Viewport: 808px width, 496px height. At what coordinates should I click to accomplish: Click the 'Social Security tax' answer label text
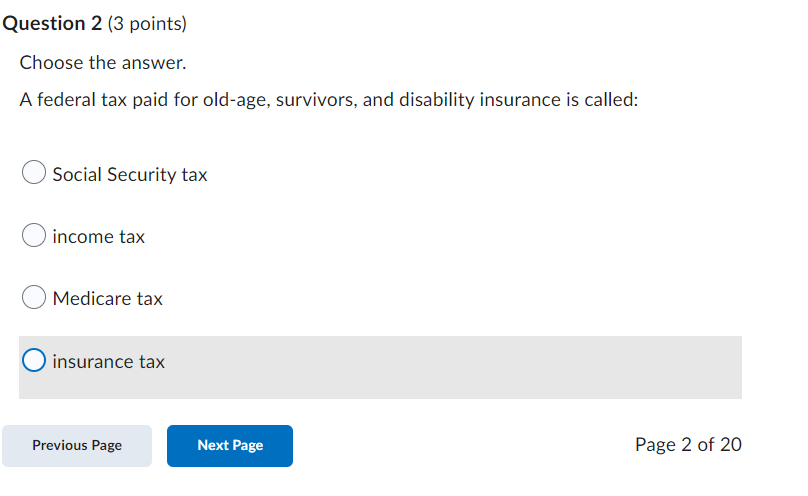[130, 175]
